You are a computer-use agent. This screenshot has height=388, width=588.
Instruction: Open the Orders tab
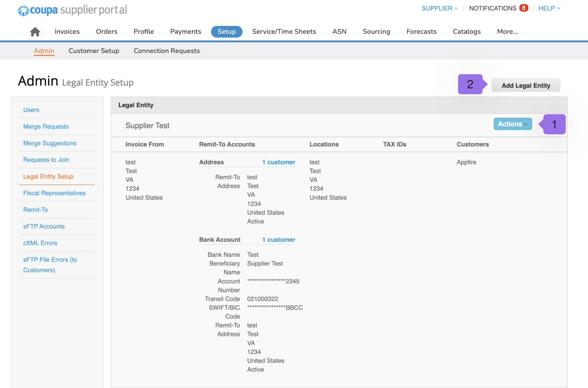click(x=107, y=32)
